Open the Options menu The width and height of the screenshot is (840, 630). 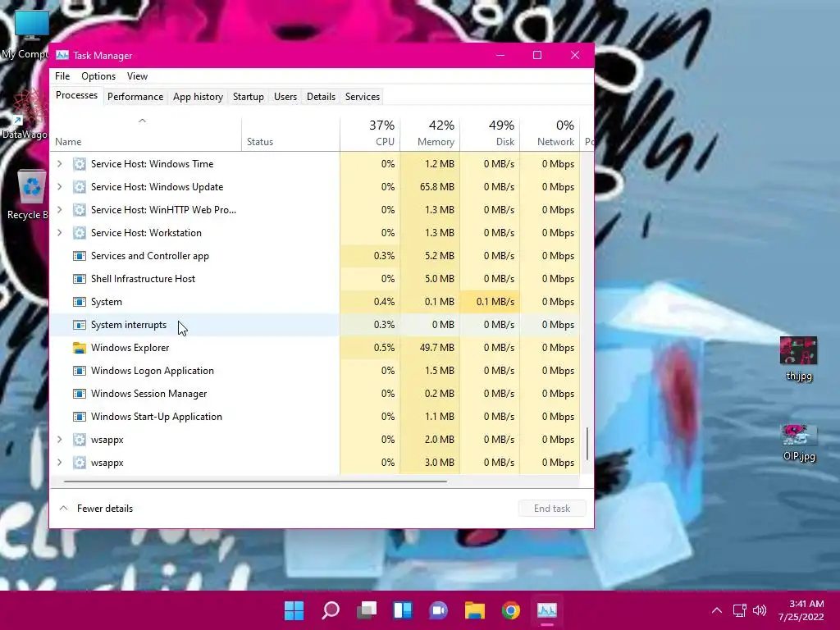pos(98,76)
